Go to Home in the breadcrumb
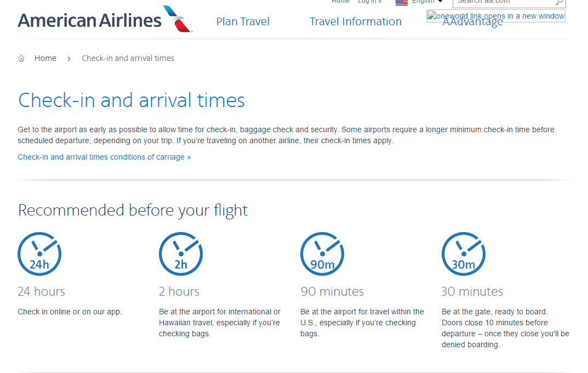Screen dimensions: 588x373 tap(45, 58)
